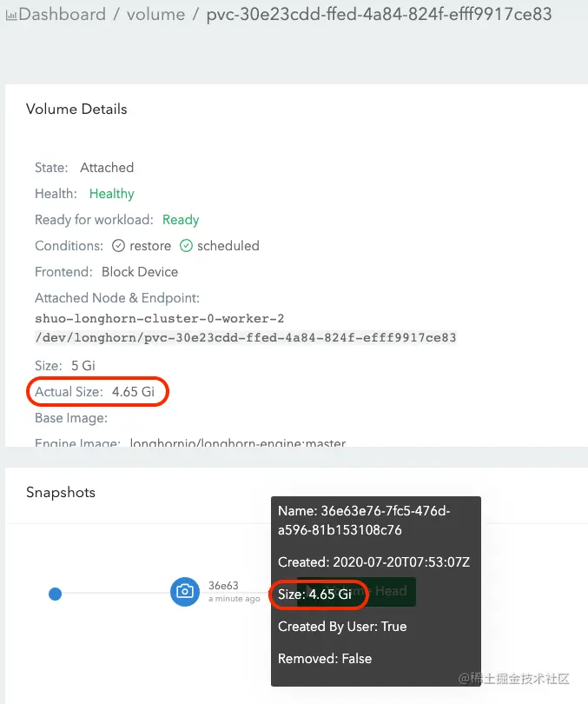
Task: Click the Volume Head button
Action: click(389, 591)
